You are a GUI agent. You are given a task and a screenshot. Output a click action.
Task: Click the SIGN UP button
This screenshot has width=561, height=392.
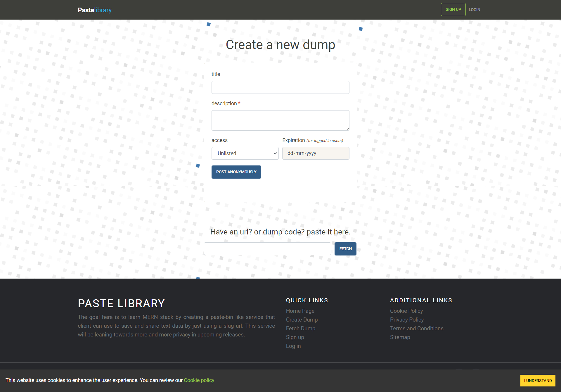click(x=453, y=9)
